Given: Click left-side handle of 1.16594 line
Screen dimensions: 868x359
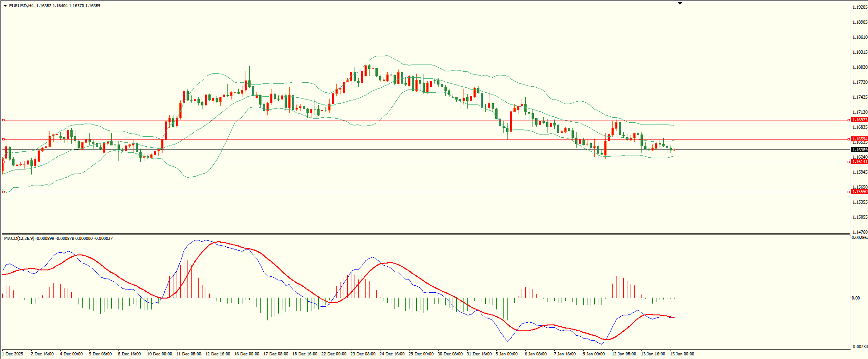Looking at the screenshot, I should [3, 140].
